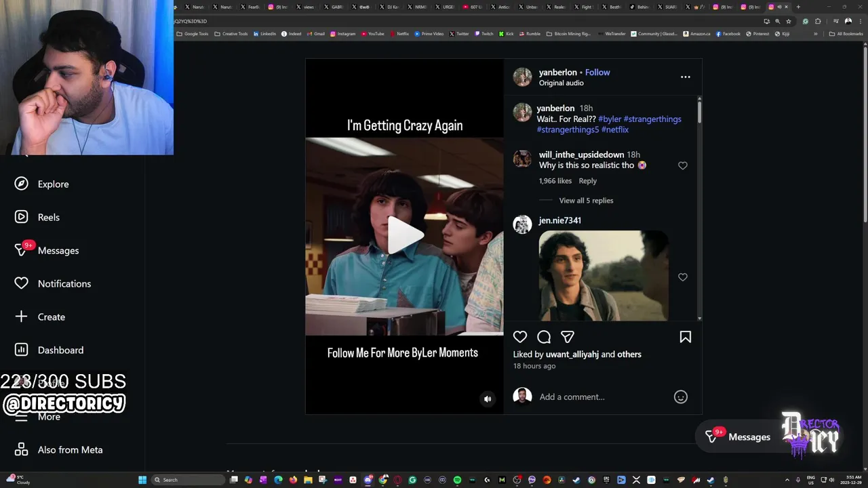
Task: Open post options three-dot menu
Action: point(686,77)
